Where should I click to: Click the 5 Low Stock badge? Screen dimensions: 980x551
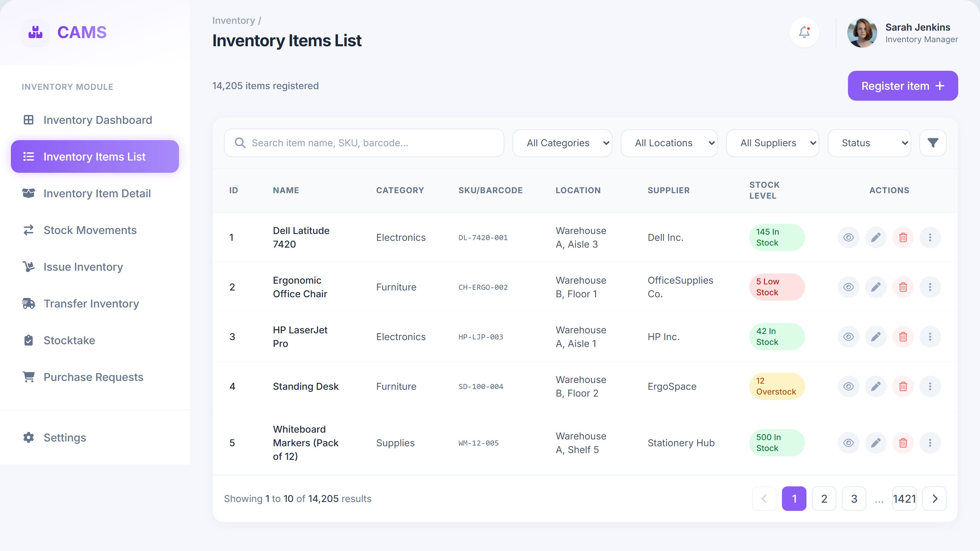[777, 287]
